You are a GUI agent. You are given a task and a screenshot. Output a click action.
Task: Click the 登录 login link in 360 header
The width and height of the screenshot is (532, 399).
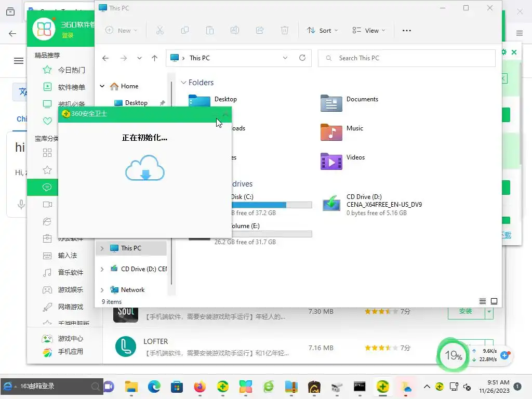tap(68, 35)
